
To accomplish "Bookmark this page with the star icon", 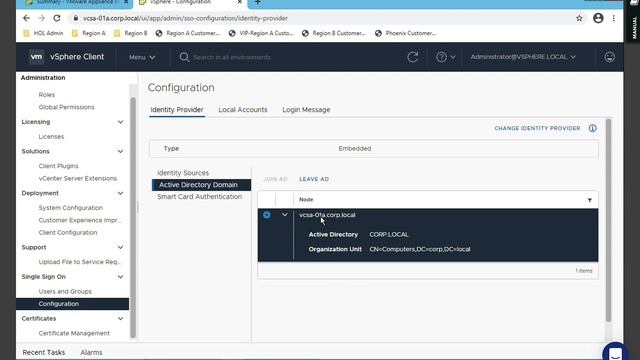I will 579,18.
